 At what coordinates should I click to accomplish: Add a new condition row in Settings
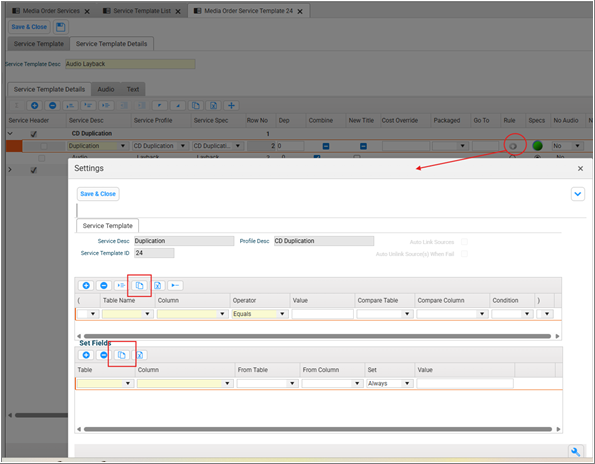86,285
